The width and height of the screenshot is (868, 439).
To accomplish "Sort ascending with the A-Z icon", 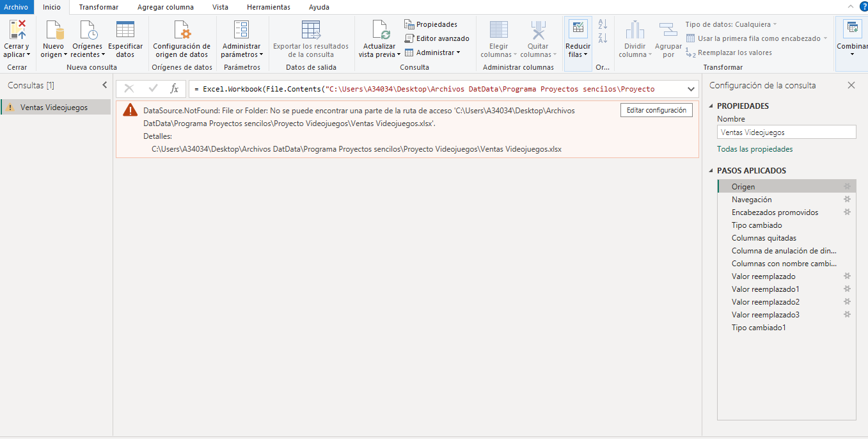I will pos(603,24).
